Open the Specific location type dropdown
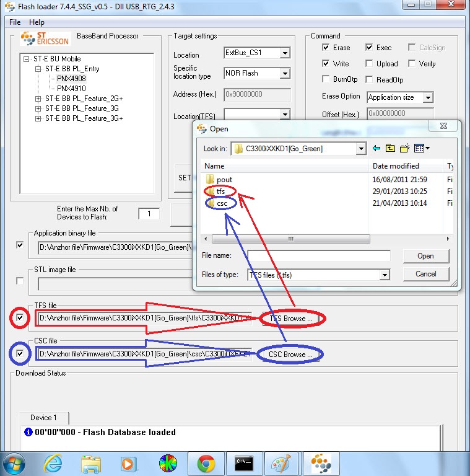The image size is (470, 476). coord(285,74)
